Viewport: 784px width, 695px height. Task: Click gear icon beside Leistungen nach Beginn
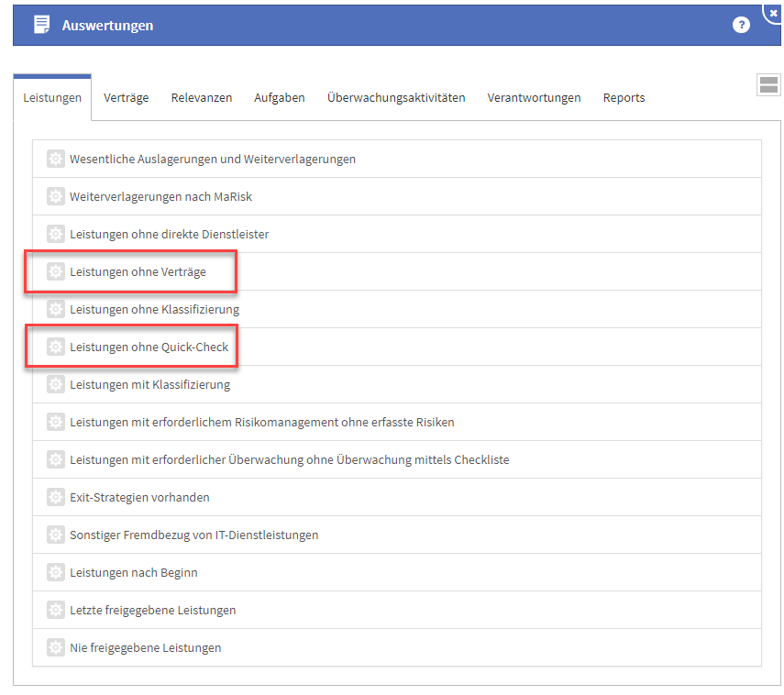tap(56, 573)
